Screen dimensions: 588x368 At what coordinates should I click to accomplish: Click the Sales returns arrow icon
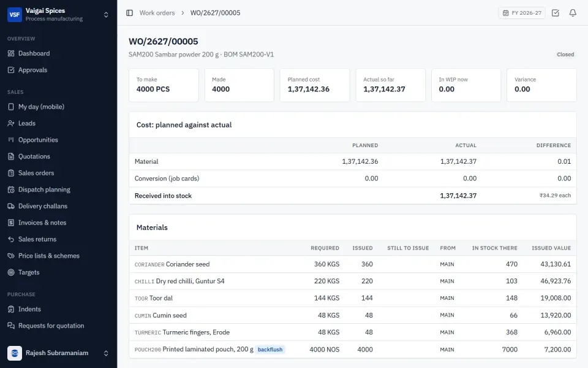point(11,239)
